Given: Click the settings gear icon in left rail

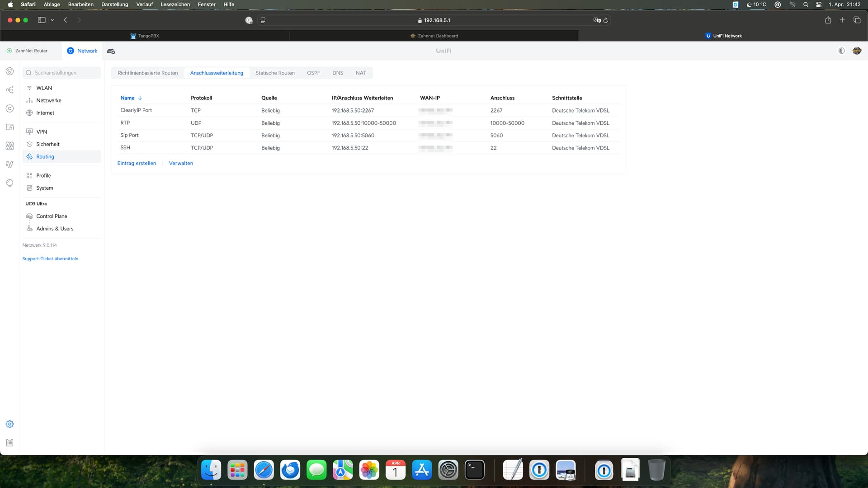Looking at the screenshot, I should pyautogui.click(x=9, y=424).
